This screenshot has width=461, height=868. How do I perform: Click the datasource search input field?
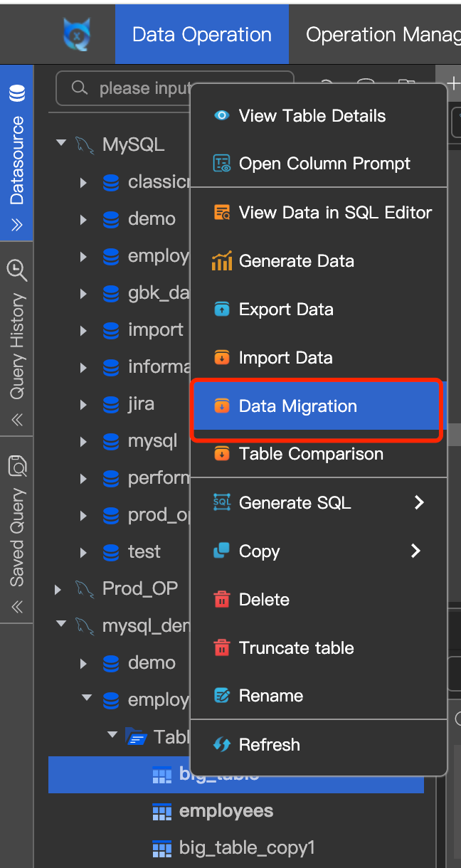coord(142,89)
